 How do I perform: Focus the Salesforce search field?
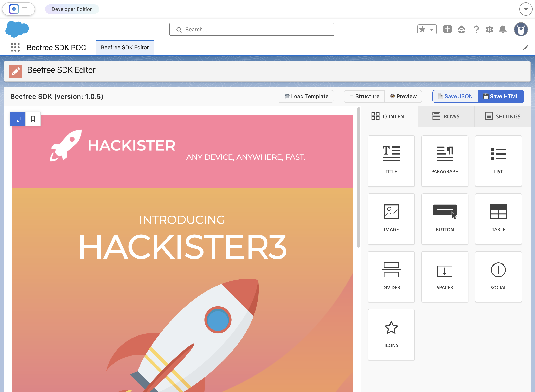point(252,30)
